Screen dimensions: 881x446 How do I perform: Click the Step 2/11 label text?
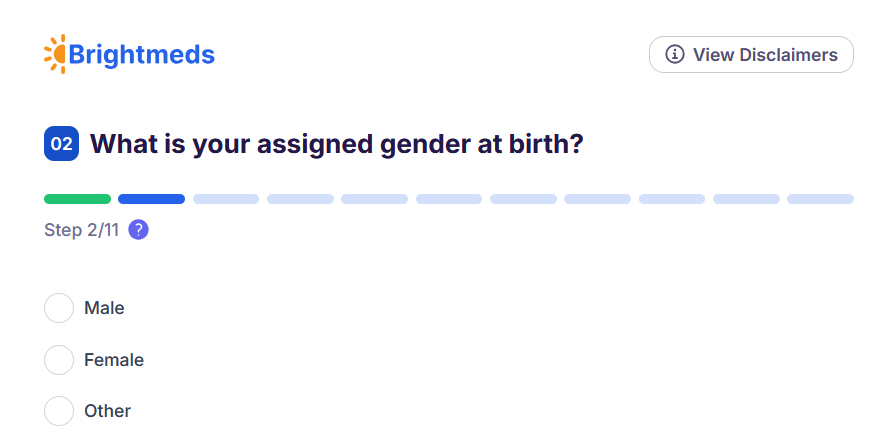point(81,230)
